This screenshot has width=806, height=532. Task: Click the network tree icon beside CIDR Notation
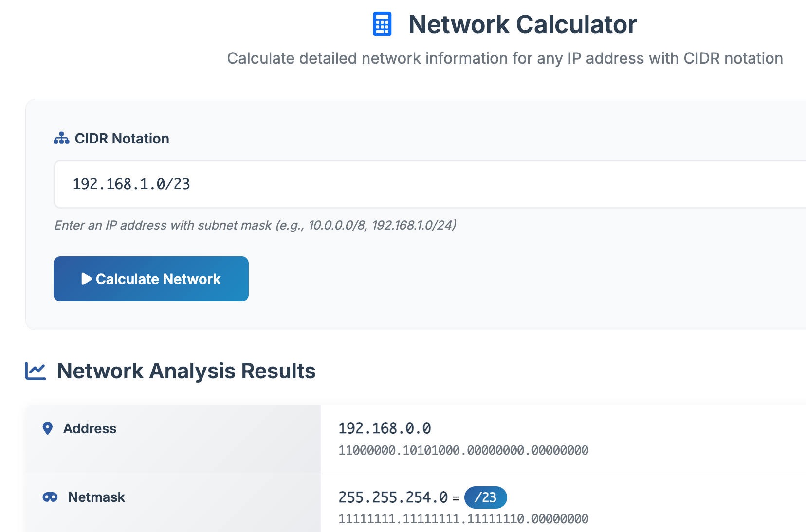point(61,139)
